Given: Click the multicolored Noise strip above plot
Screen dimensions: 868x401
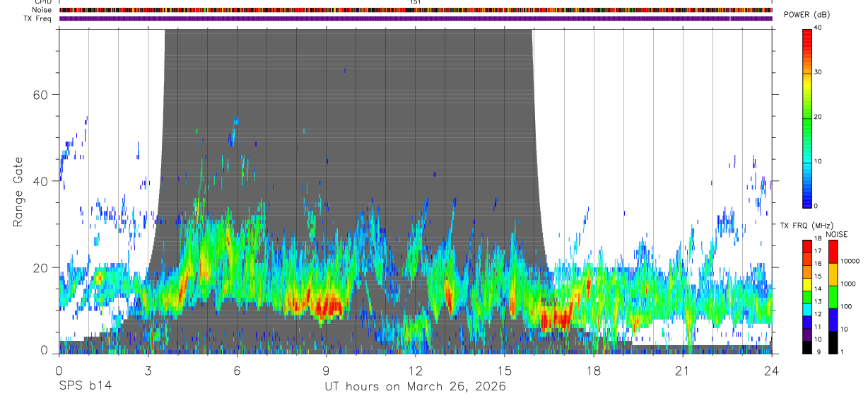Looking at the screenshot, I should (416, 10).
